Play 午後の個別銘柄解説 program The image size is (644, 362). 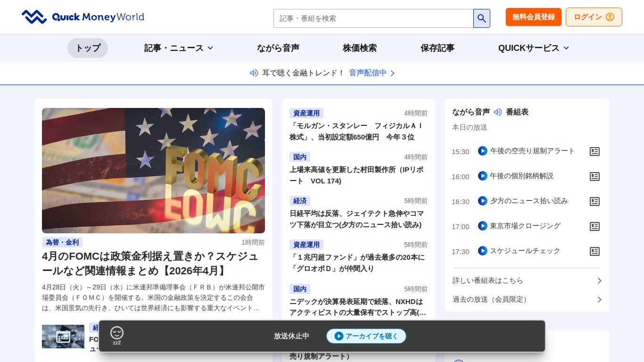click(x=482, y=176)
